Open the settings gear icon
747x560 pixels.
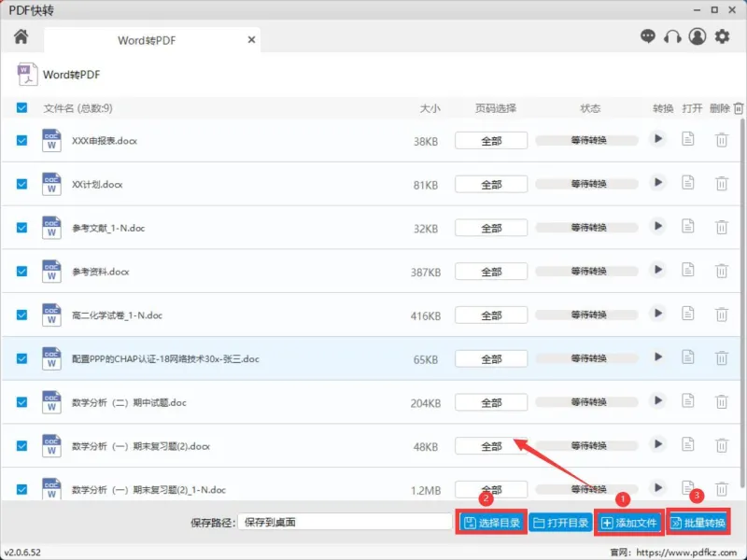point(722,36)
